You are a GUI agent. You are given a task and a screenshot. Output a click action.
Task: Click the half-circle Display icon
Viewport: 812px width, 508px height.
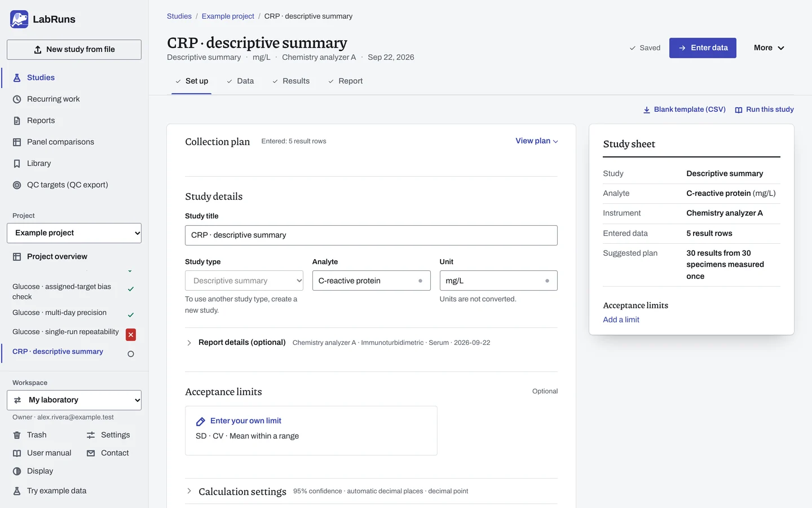[17, 471]
